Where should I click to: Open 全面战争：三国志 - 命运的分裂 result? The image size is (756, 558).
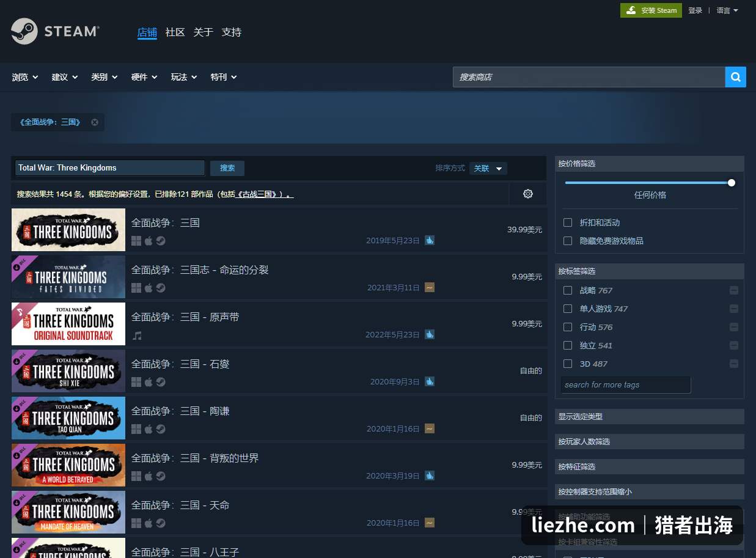click(279, 277)
